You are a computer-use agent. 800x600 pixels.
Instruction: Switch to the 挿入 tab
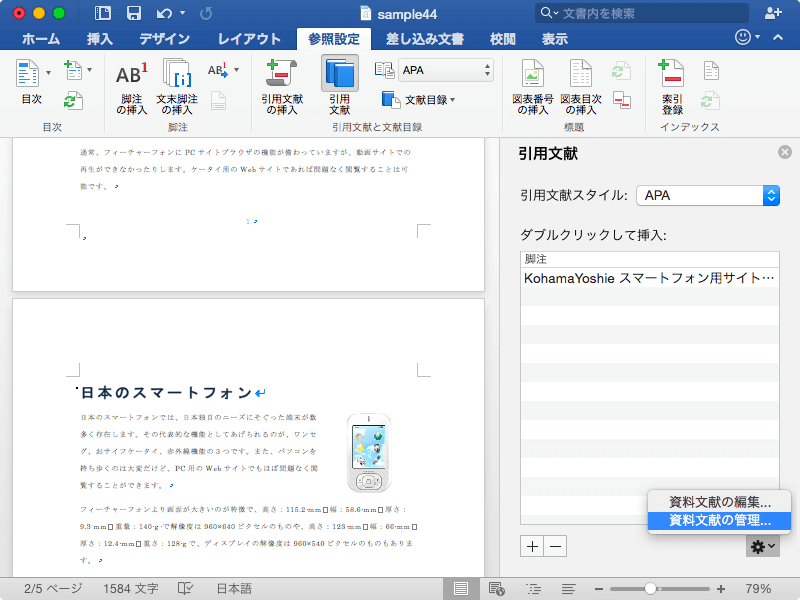click(99, 39)
